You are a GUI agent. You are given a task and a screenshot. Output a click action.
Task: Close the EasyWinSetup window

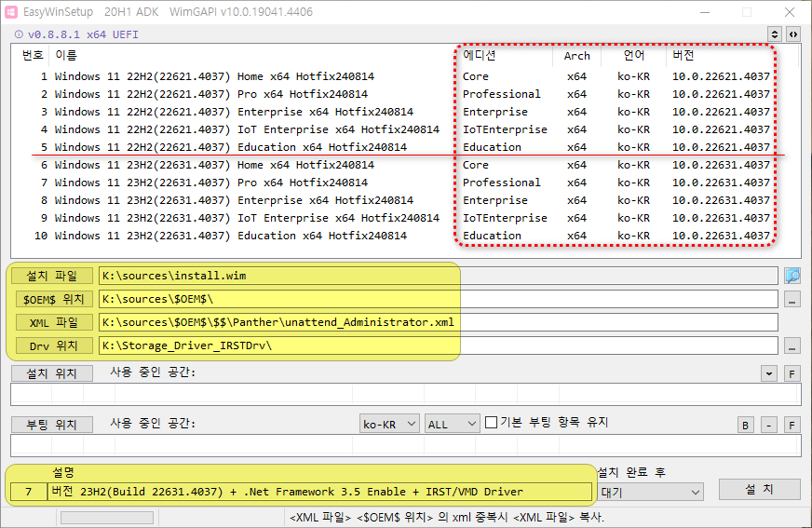click(x=790, y=12)
